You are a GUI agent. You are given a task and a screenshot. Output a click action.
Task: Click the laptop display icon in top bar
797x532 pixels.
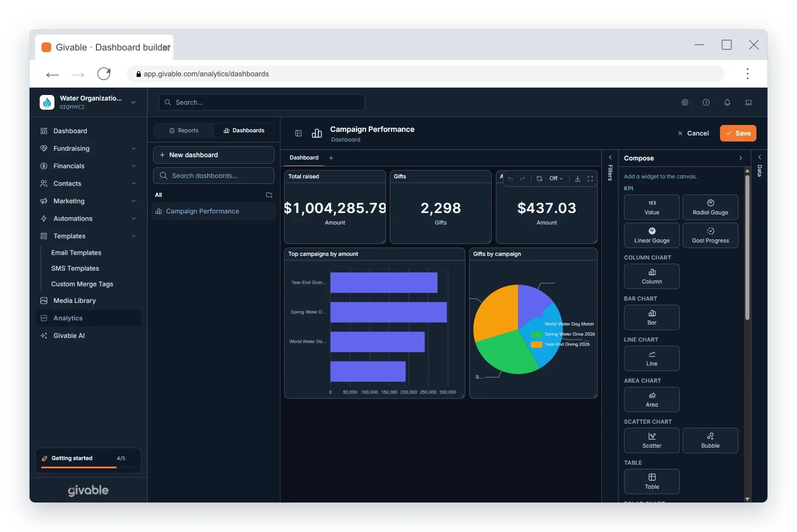(749, 102)
